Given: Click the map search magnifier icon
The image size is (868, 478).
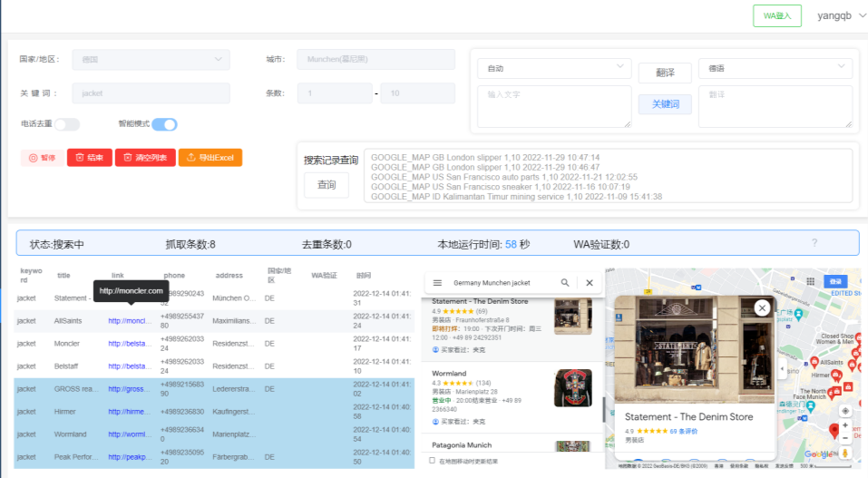Looking at the screenshot, I should click(x=565, y=282).
